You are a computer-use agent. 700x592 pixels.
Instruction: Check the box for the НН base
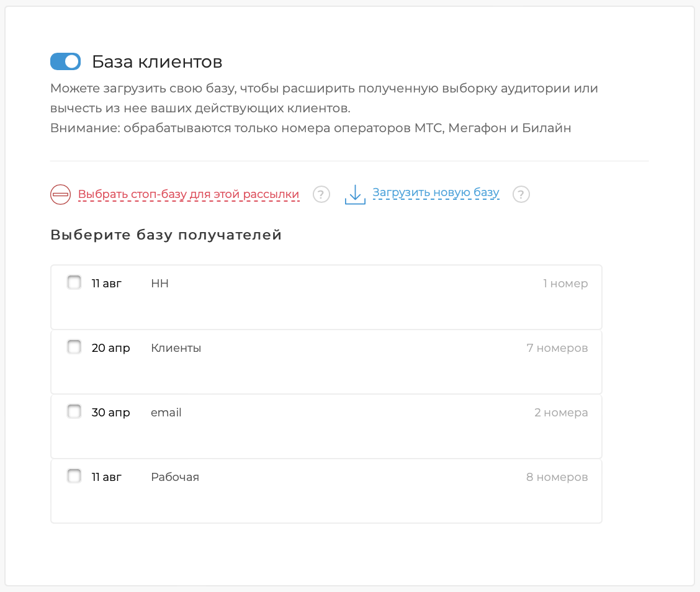click(x=74, y=283)
